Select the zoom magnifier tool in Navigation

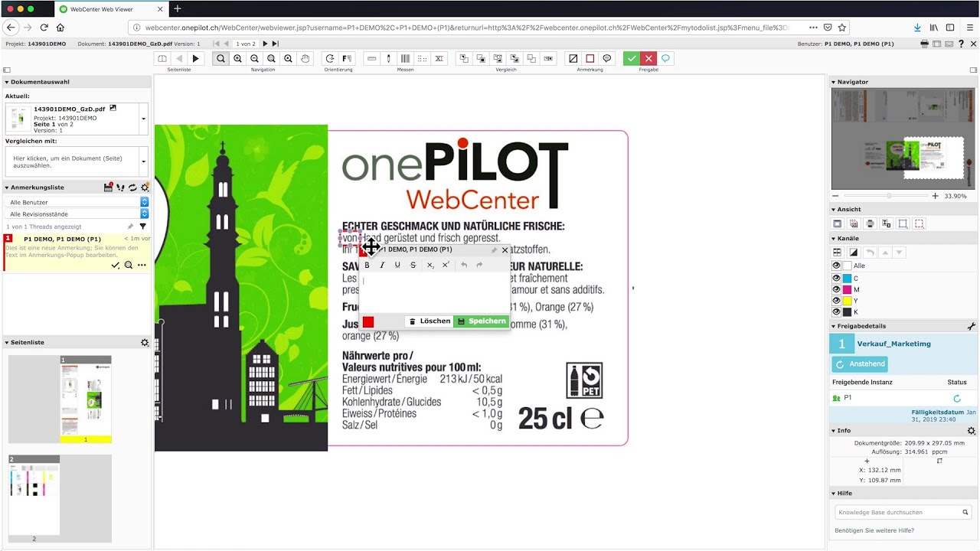click(220, 58)
